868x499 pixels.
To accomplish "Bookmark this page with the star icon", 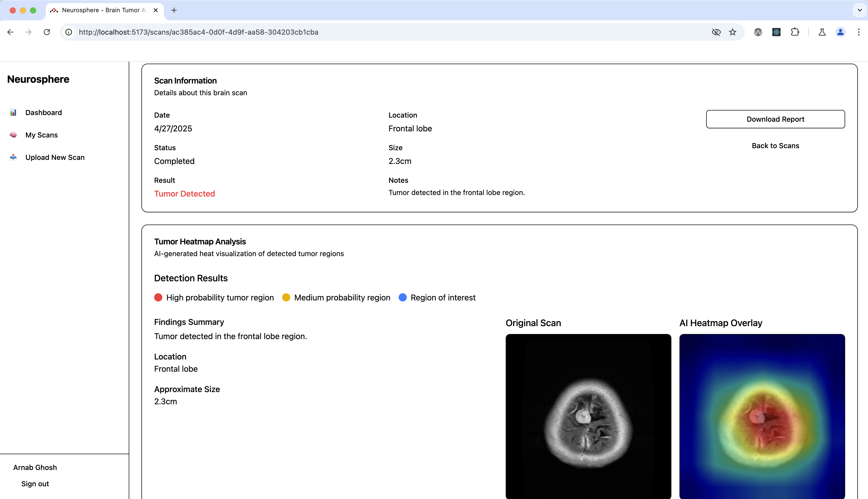I will (x=733, y=32).
